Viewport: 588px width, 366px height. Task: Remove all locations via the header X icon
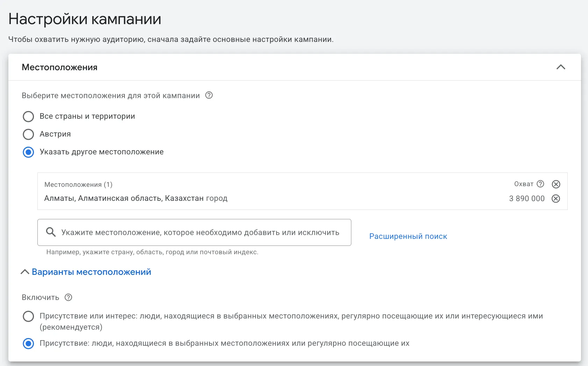point(556,184)
